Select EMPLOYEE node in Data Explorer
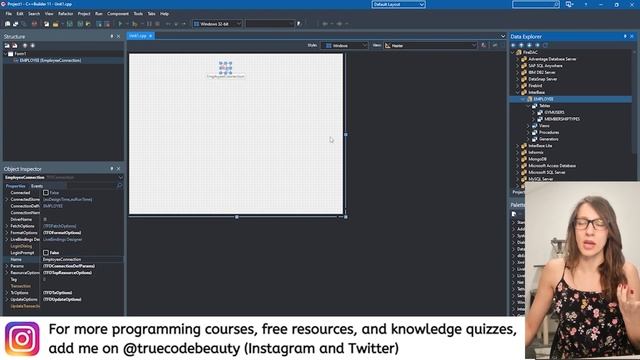 [x=543, y=99]
